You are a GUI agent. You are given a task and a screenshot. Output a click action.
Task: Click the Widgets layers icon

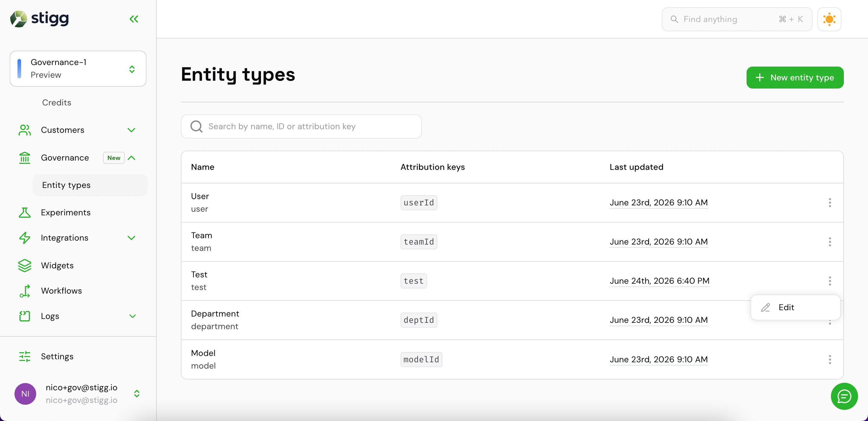(x=25, y=265)
